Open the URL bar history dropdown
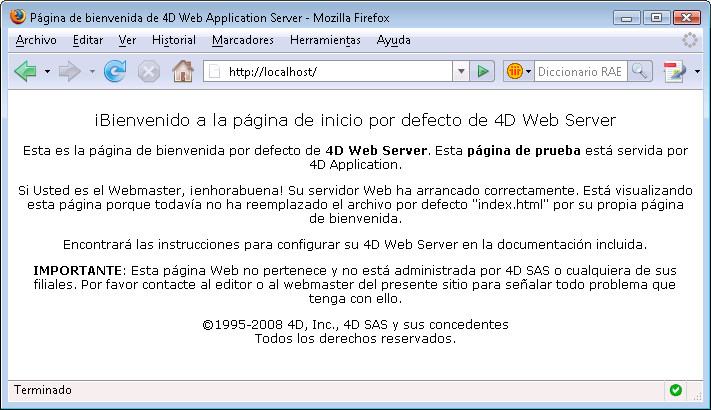 (461, 72)
